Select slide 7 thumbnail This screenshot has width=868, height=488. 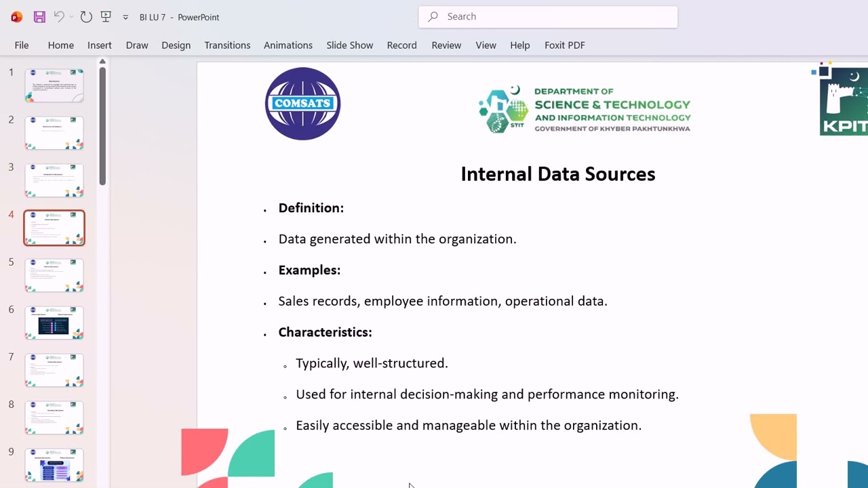pos(54,370)
